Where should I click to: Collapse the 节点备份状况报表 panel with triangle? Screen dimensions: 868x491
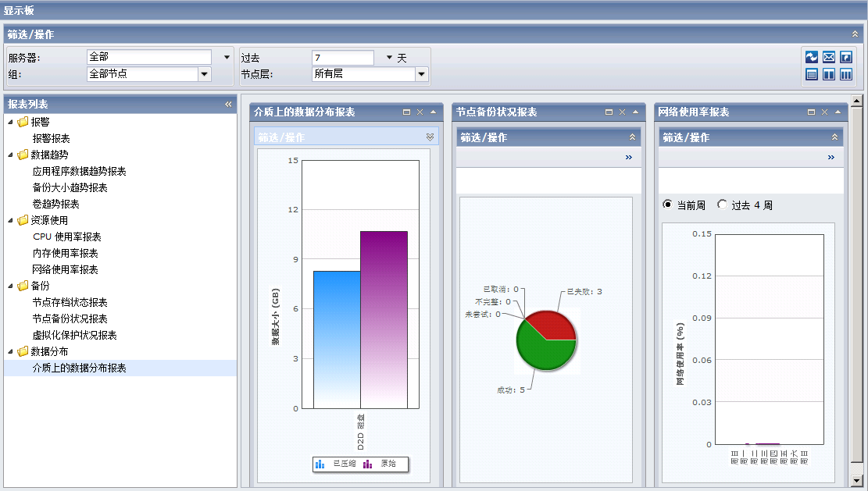635,112
